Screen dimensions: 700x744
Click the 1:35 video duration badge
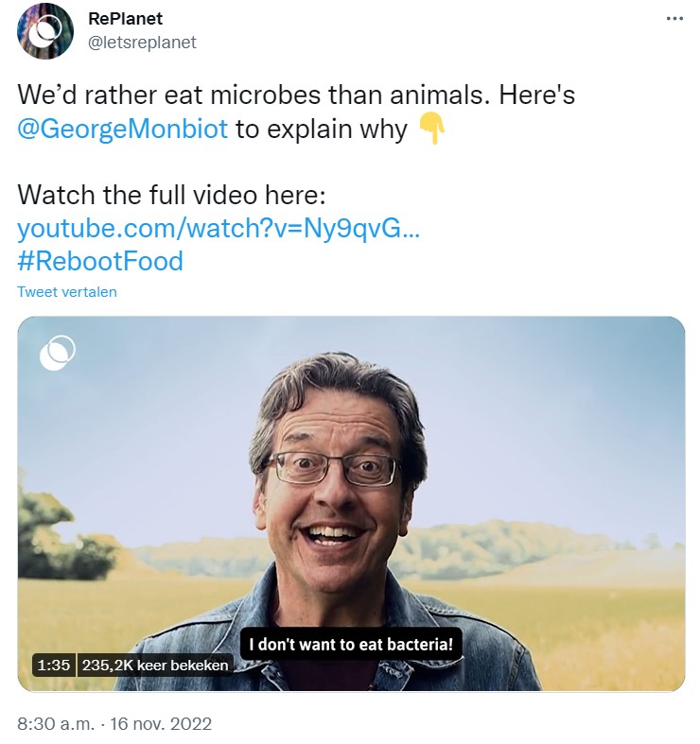point(52,665)
